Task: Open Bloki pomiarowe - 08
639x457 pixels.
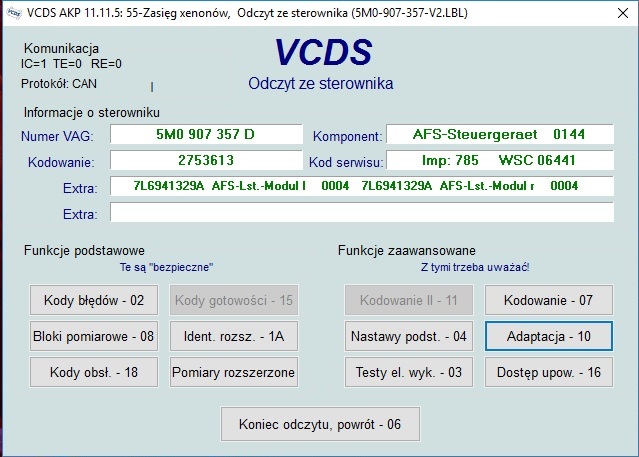Action: tap(94, 336)
